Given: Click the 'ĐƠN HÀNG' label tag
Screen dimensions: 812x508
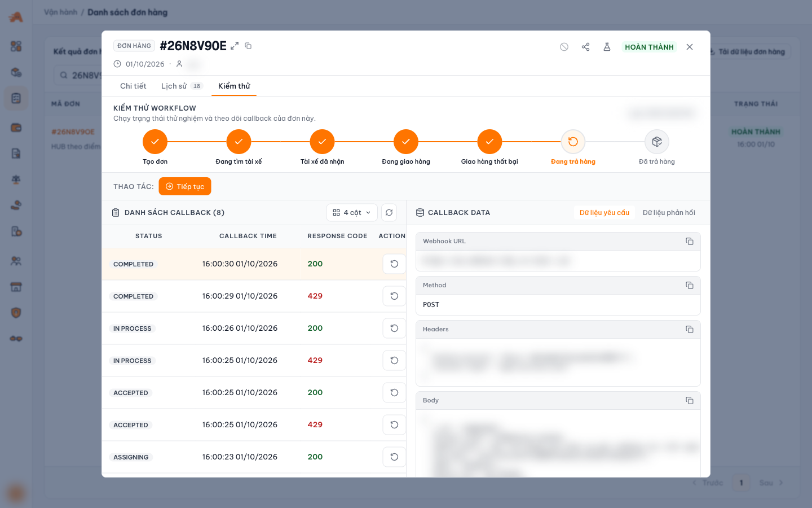Looking at the screenshot, I should pyautogui.click(x=134, y=46).
